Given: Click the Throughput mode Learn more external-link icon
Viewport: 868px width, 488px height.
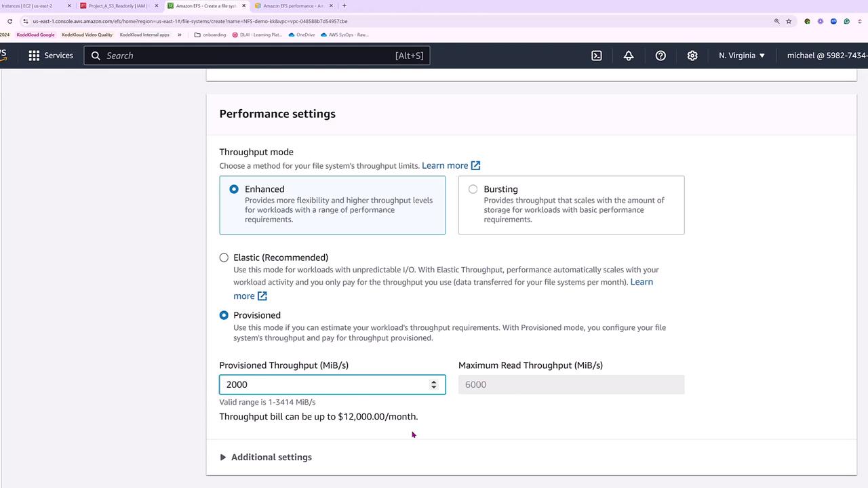Looking at the screenshot, I should [476, 165].
